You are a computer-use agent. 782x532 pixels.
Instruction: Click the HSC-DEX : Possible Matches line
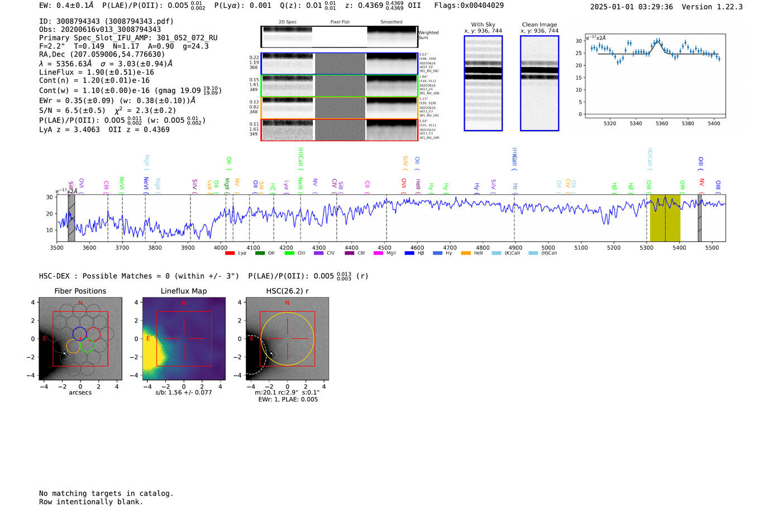203,276
